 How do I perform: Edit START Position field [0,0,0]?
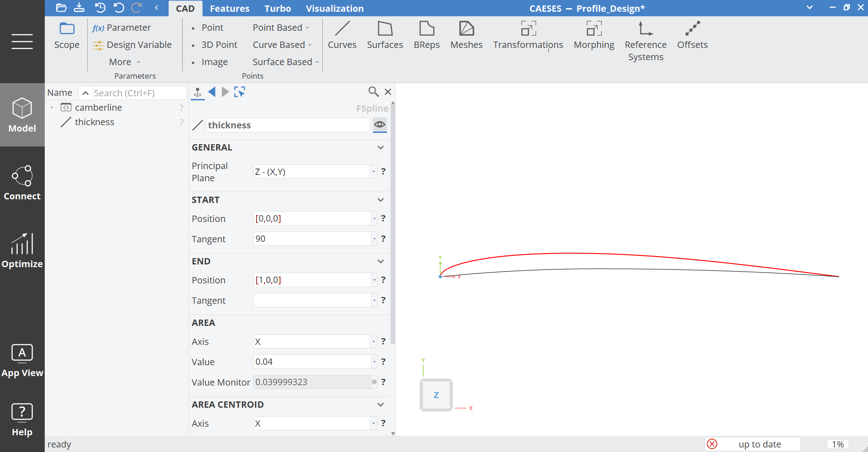coord(312,218)
